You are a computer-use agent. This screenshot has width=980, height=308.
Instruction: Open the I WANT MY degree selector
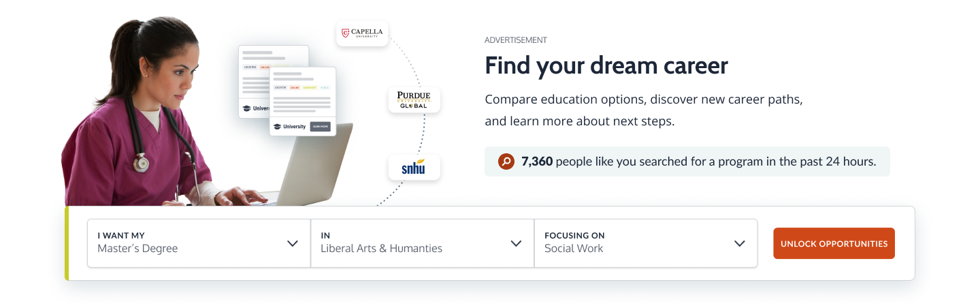click(x=199, y=243)
